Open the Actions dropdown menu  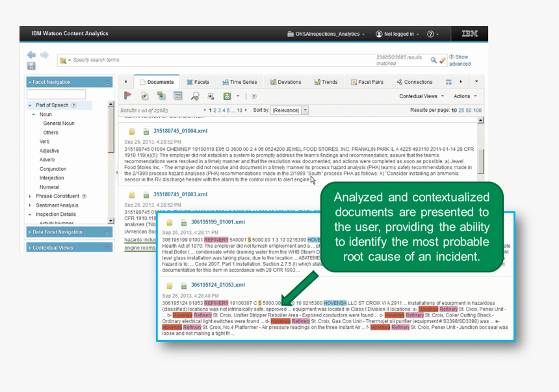coord(465,96)
